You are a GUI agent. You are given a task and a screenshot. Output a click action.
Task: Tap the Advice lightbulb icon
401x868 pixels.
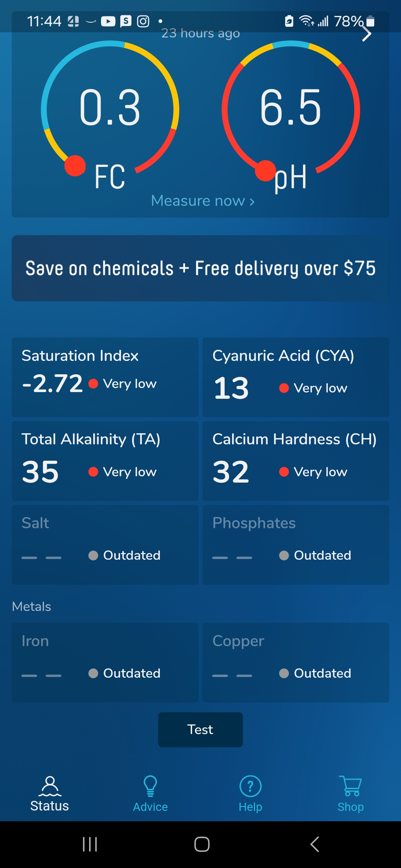pyautogui.click(x=150, y=786)
